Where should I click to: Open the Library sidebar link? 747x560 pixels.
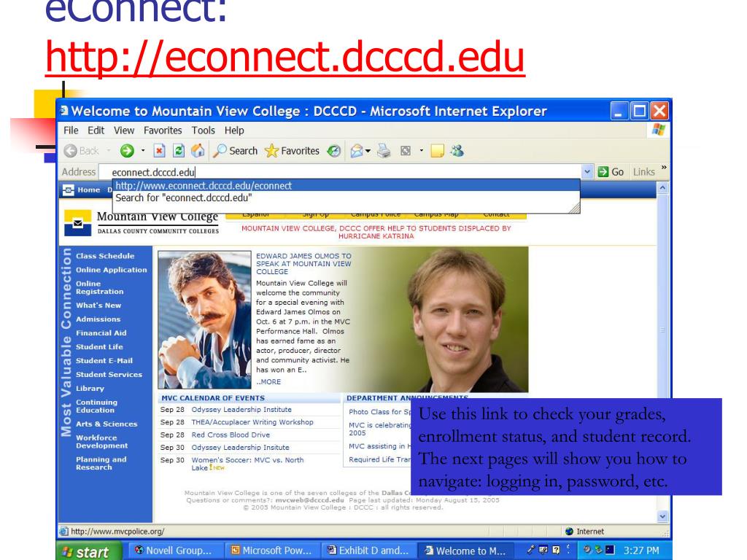[x=90, y=388]
